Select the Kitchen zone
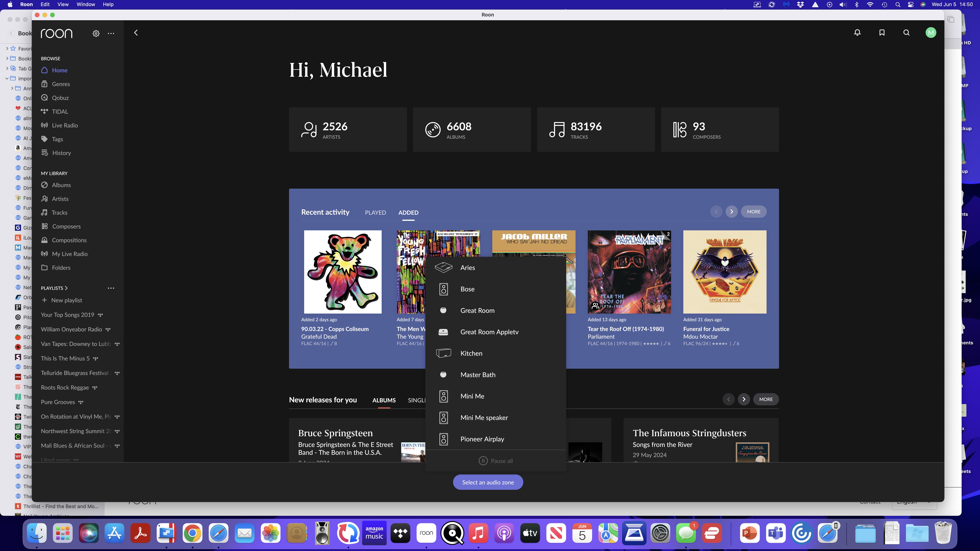Viewport: 980px width, 551px height. click(495, 353)
